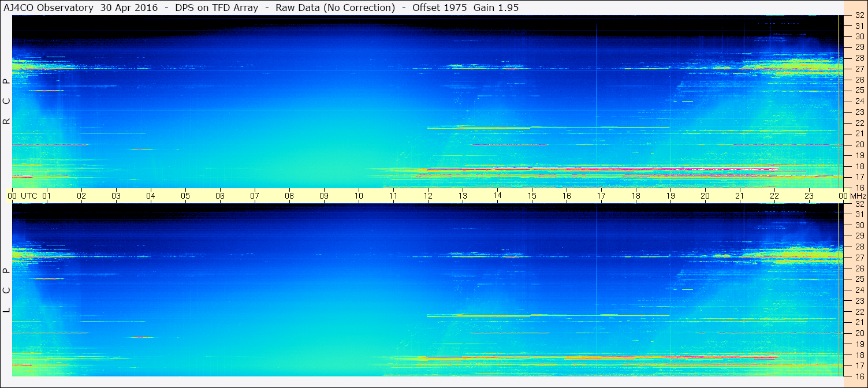Viewport: 868px width, 388px height.
Task: Click the 03 hour label on time axis
Action: point(116,196)
